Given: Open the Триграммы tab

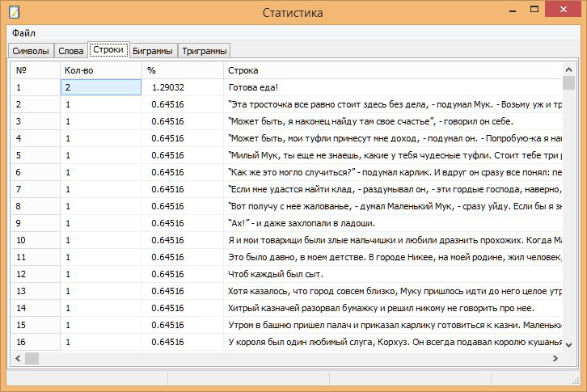Looking at the screenshot, I should pos(205,51).
